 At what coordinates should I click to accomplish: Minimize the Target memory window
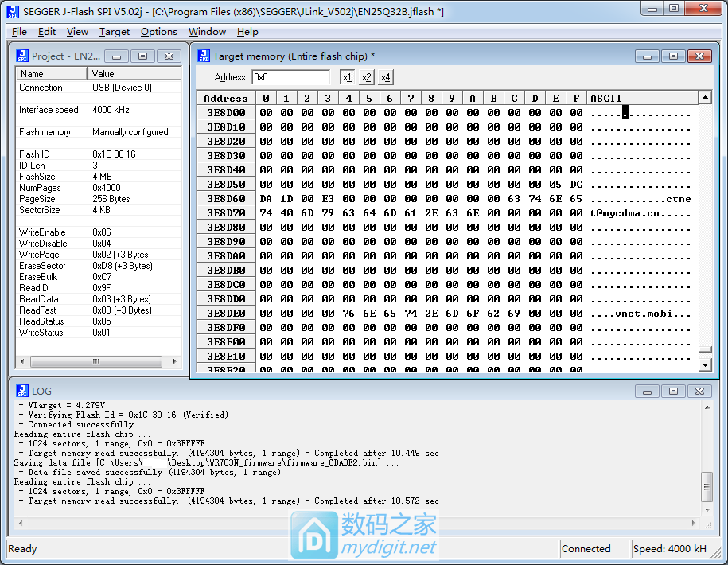tap(647, 56)
